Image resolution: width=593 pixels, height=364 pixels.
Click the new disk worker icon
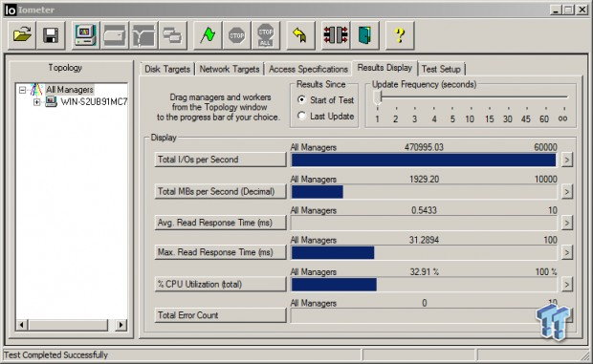115,35
